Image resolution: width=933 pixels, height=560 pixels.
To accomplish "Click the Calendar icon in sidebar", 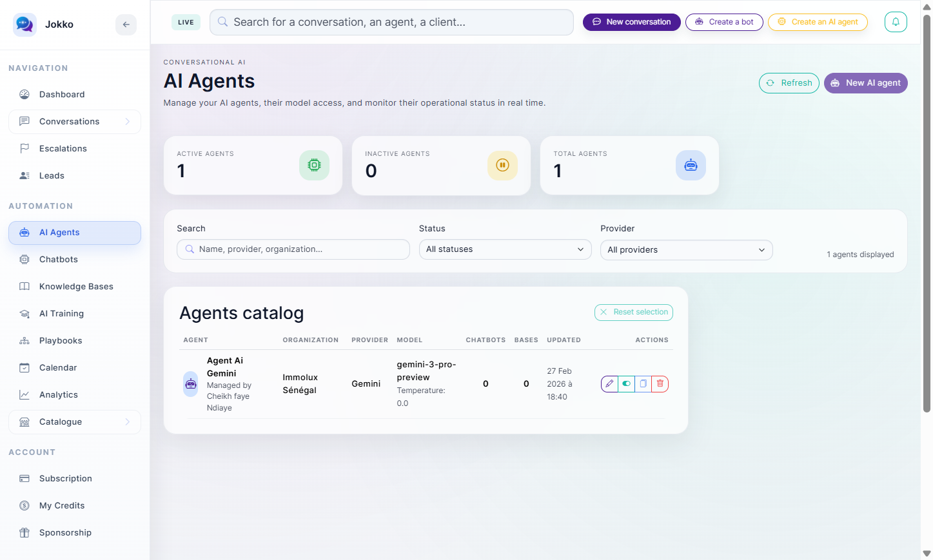I will pyautogui.click(x=25, y=368).
